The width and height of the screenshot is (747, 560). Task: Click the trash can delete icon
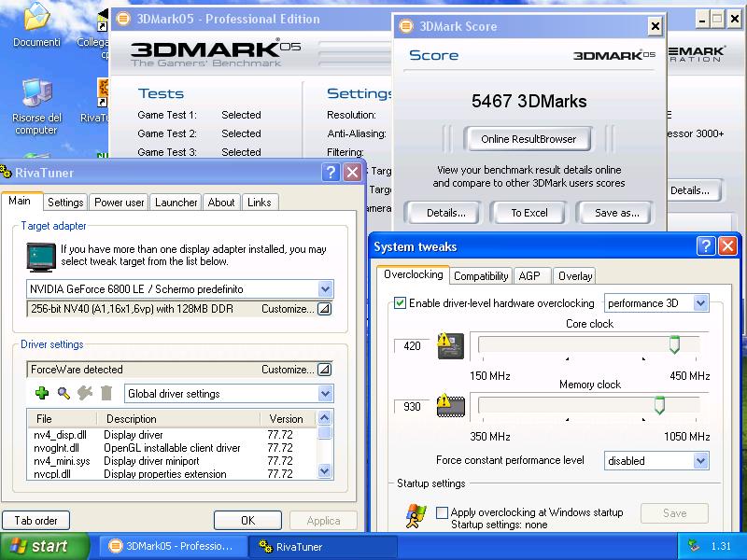(x=106, y=393)
